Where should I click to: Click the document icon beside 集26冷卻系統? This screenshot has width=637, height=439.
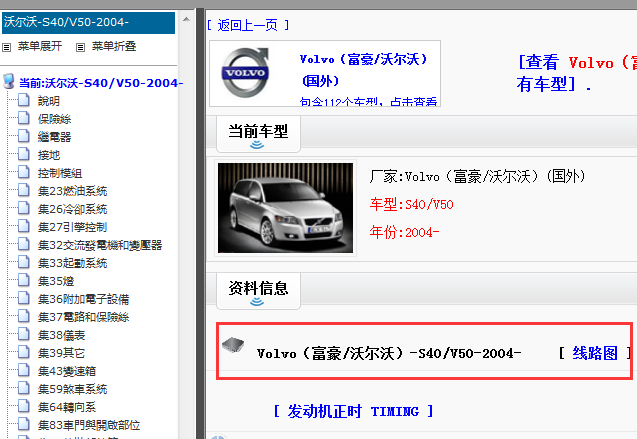click(x=24, y=208)
